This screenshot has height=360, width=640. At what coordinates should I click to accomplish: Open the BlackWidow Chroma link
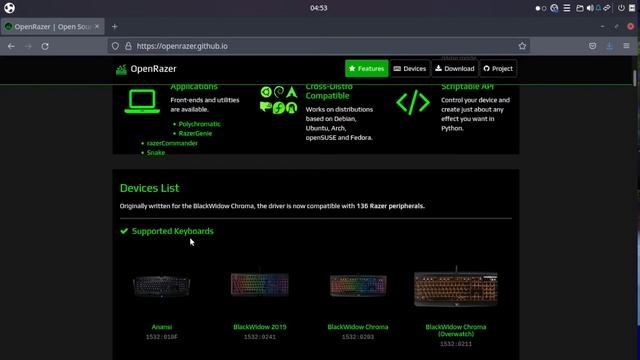358,327
